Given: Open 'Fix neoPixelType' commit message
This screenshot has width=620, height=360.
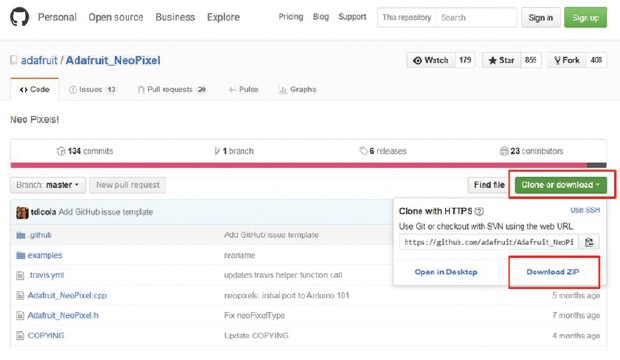Looking at the screenshot, I should 254,316.
